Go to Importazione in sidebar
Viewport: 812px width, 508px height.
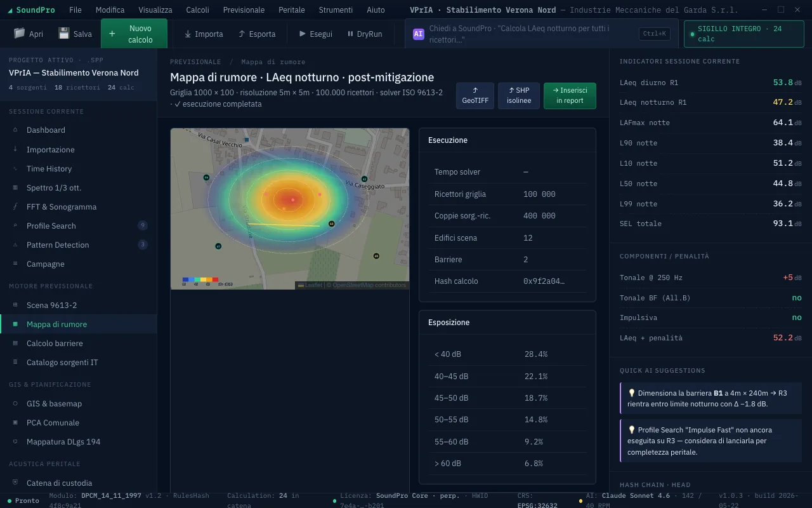(79, 150)
